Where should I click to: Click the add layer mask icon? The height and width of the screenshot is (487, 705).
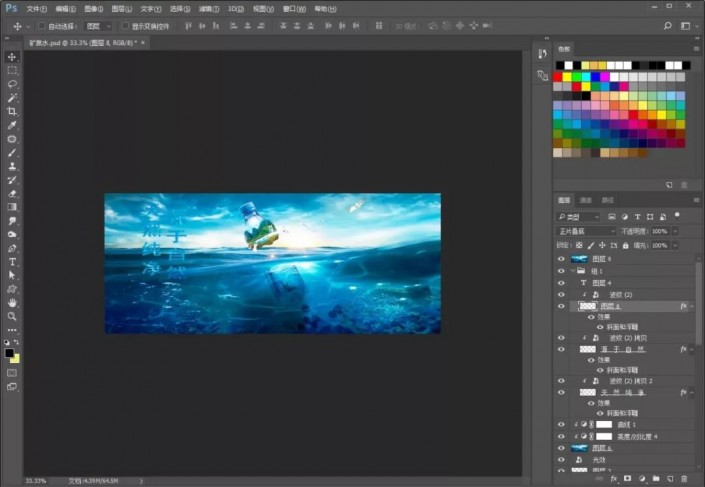pyautogui.click(x=628, y=479)
